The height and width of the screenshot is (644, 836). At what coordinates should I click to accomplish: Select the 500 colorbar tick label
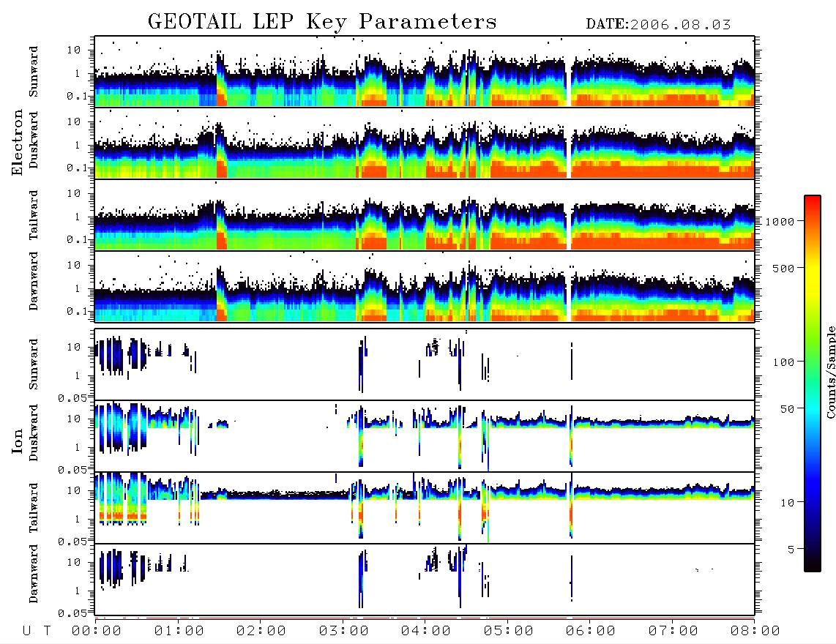click(x=783, y=268)
